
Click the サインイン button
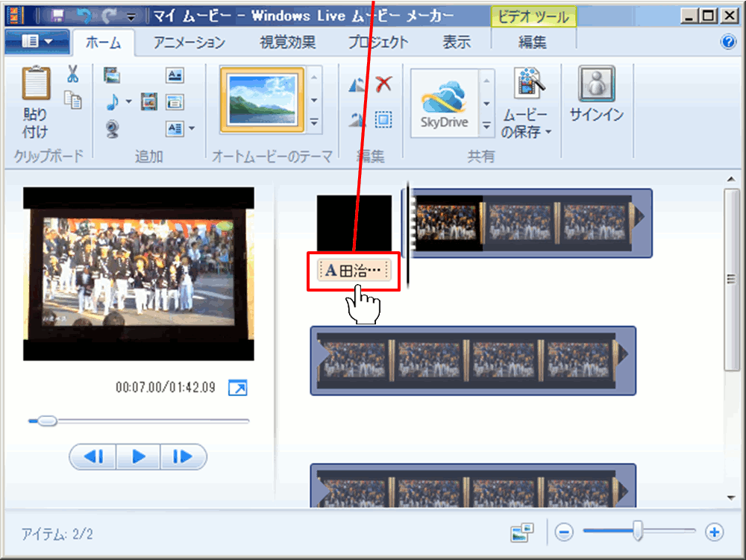pyautogui.click(x=597, y=95)
